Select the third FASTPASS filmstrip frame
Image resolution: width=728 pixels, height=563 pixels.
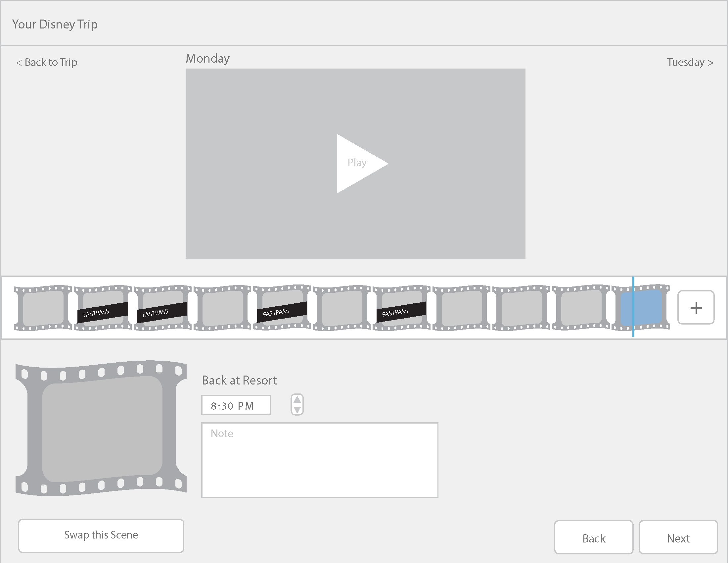click(x=282, y=308)
